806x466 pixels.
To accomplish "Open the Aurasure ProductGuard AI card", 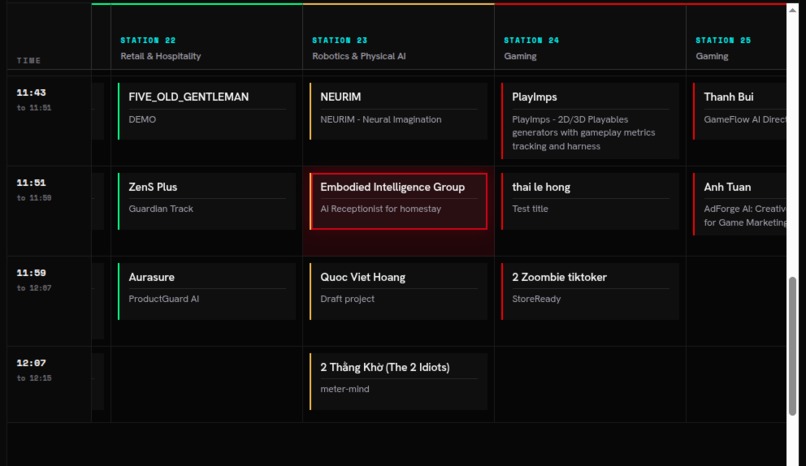I will pos(207,291).
